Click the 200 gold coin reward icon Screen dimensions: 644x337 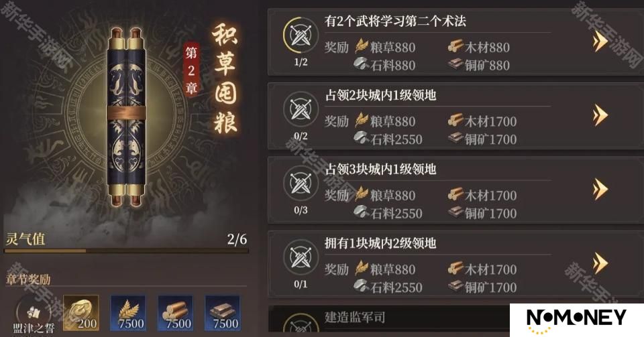coord(81,313)
